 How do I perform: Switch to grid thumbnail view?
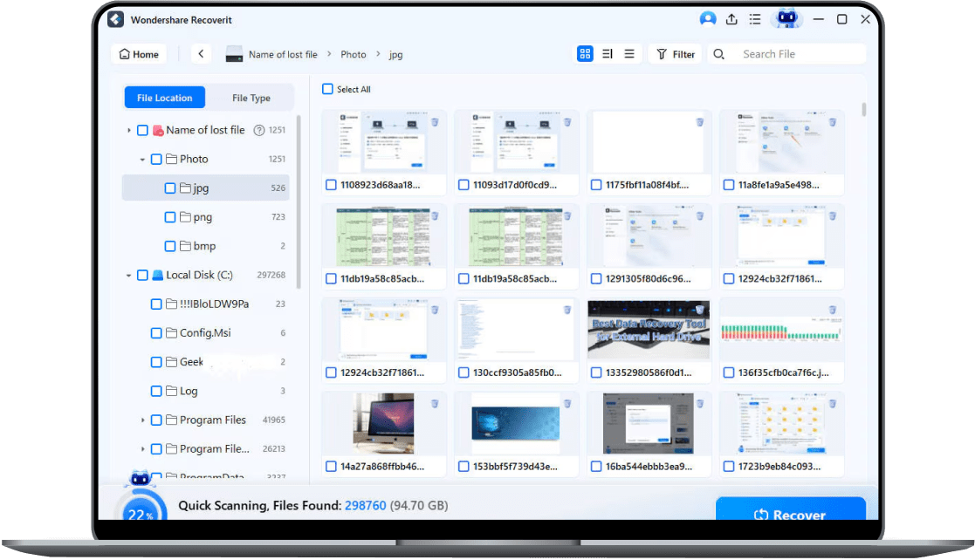pos(585,54)
